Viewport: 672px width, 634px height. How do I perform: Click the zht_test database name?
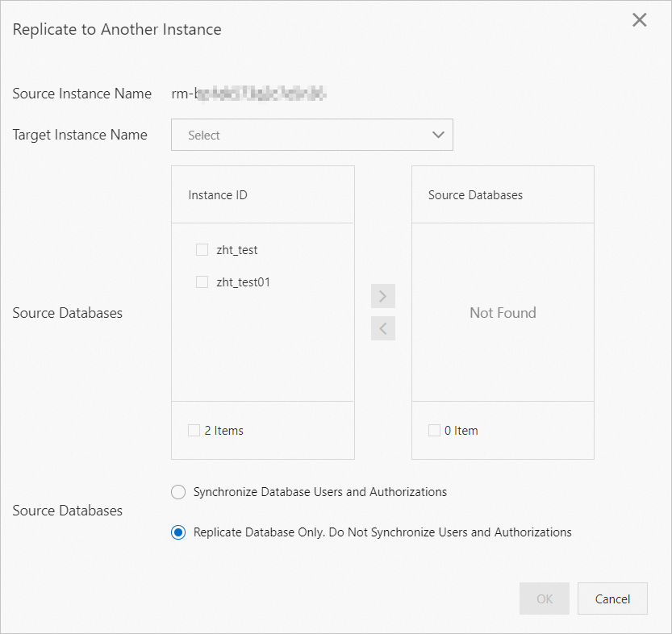[237, 250]
